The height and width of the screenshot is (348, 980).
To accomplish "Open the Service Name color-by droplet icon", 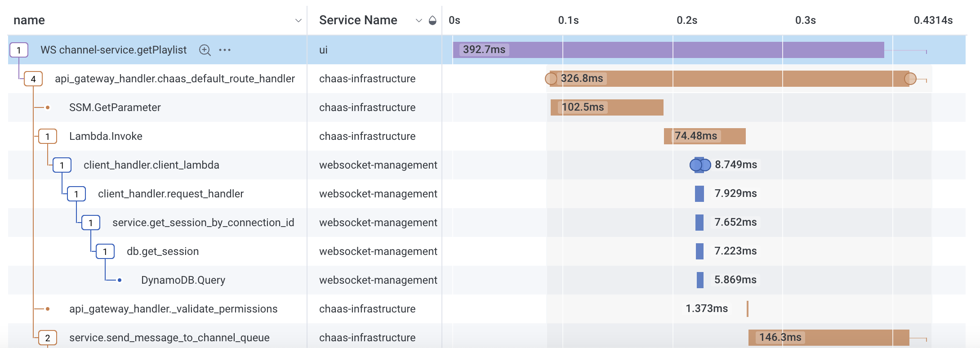I will 432,20.
